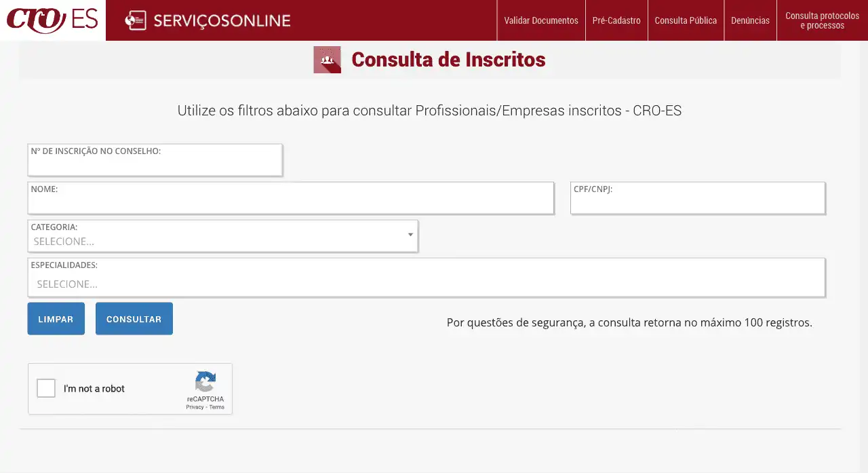Click the reCAPTCHA Terms link
868x473 pixels.
pos(217,407)
